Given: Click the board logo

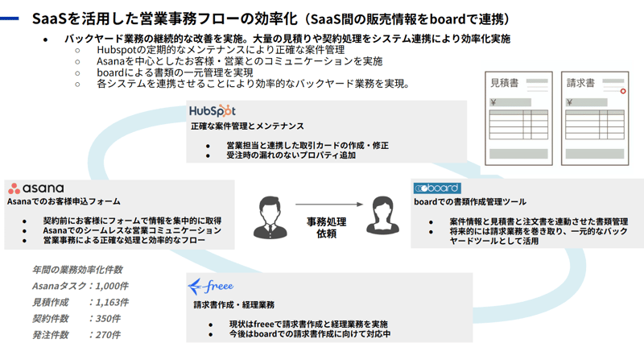Looking at the screenshot, I should coord(436,188).
